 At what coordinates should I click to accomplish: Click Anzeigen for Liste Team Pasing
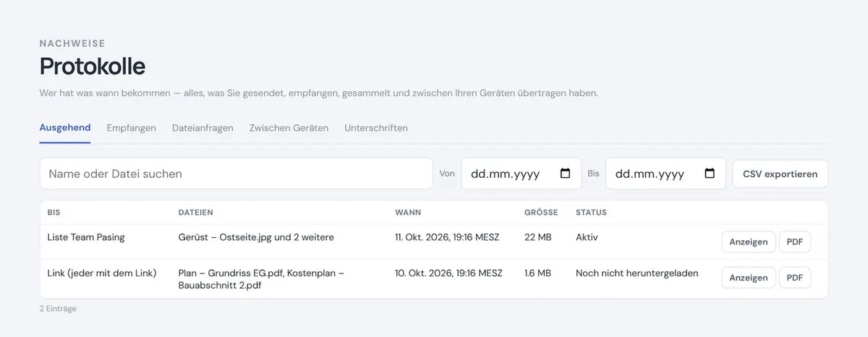pos(749,242)
